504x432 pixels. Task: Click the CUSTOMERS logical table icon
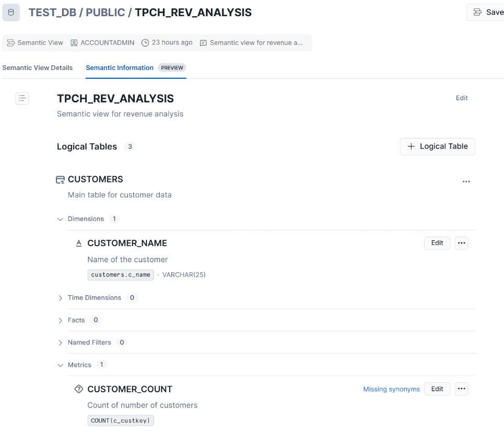click(x=61, y=180)
